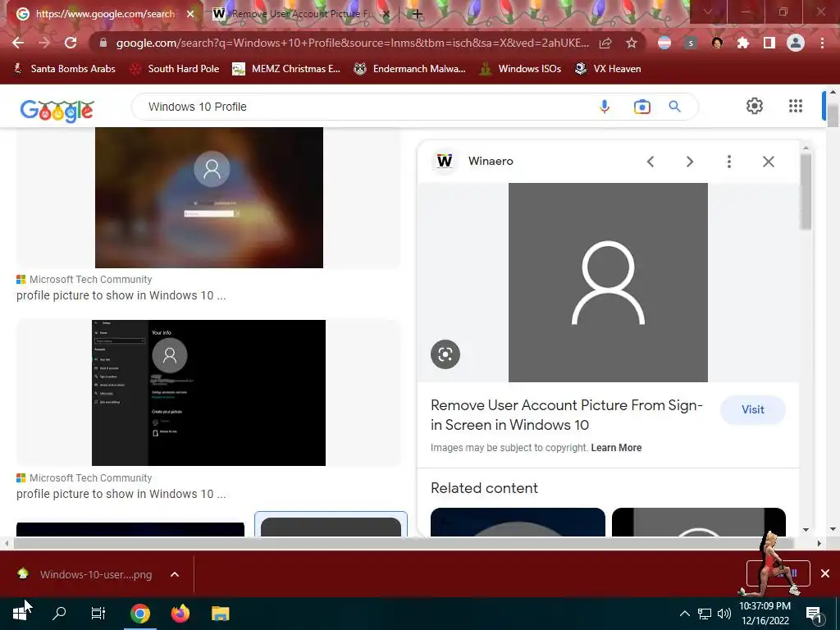Go to the Google homepage via holiday logo
Viewport: 840px width, 630px height.
coord(57,111)
